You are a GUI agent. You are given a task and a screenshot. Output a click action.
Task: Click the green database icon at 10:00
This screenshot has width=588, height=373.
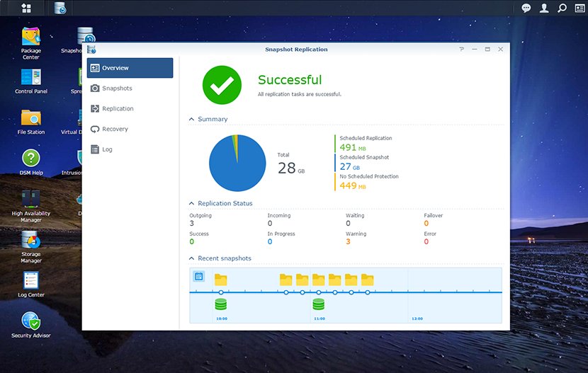(221, 304)
